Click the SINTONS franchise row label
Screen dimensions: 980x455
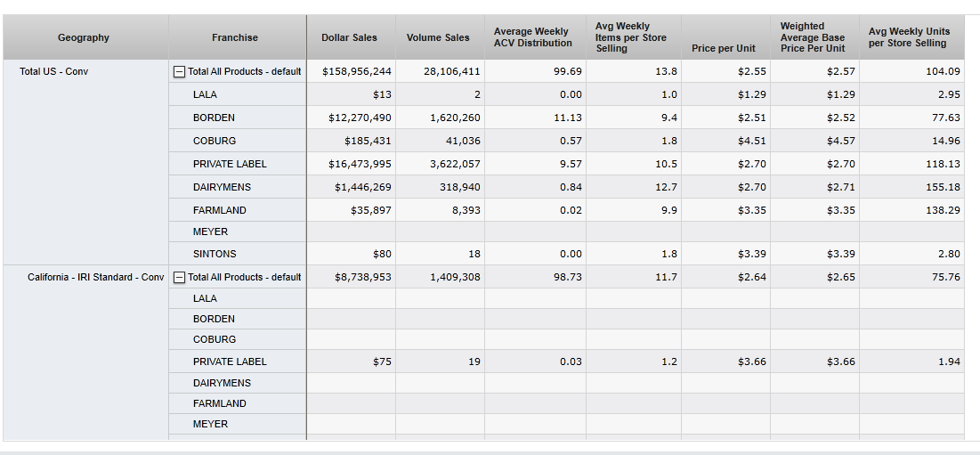(x=215, y=254)
